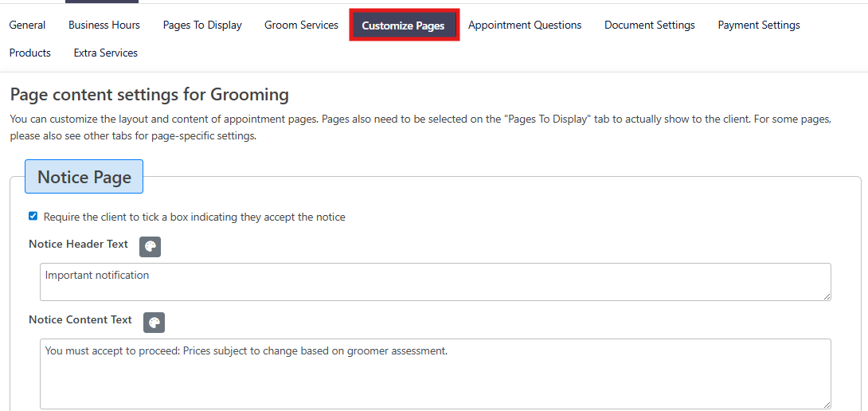Click the content text area resize handle
This screenshot has height=411, width=868.
(827, 405)
